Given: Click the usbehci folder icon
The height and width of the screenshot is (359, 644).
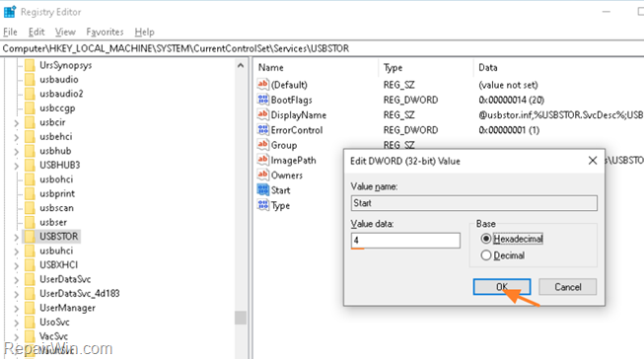Looking at the screenshot, I should [30, 136].
